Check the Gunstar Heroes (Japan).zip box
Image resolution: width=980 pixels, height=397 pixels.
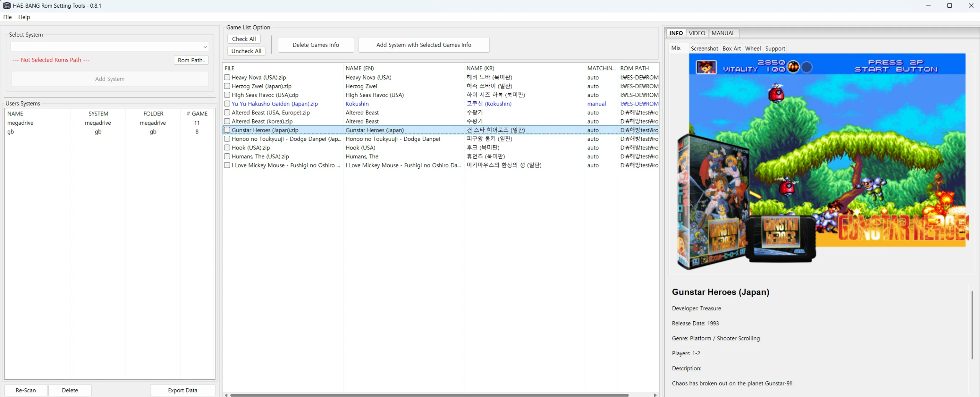pos(227,130)
